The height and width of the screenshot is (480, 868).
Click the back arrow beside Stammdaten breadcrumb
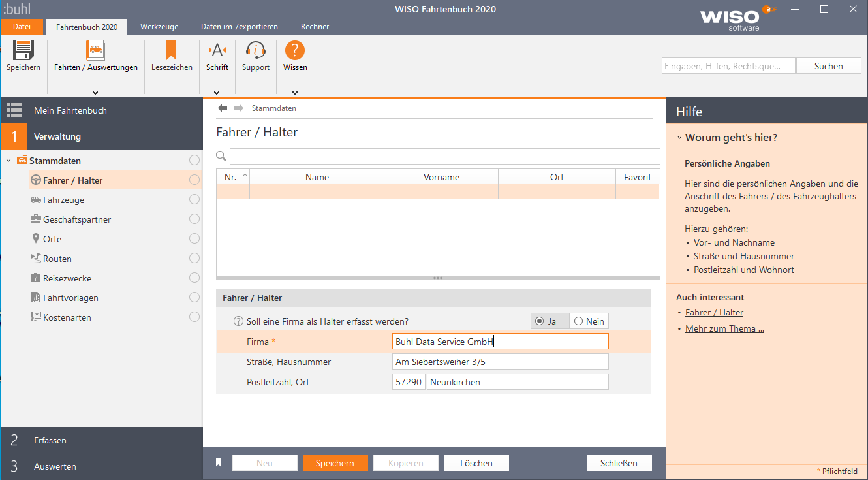(x=223, y=108)
